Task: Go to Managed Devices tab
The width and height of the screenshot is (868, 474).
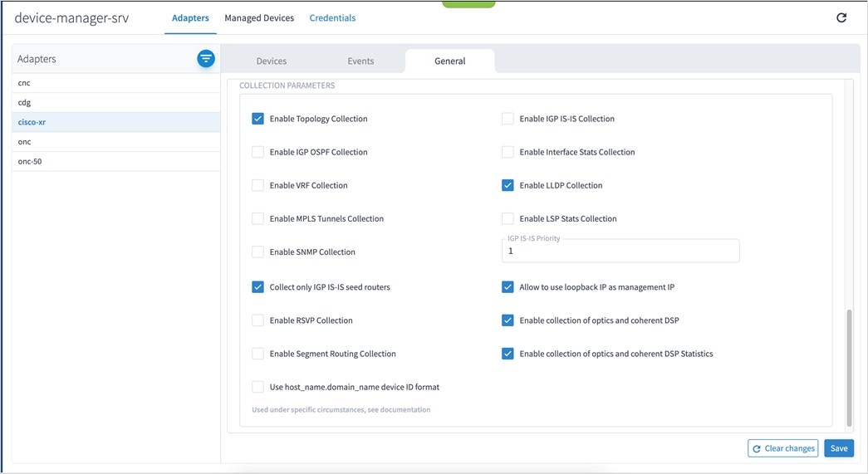Action: point(259,18)
